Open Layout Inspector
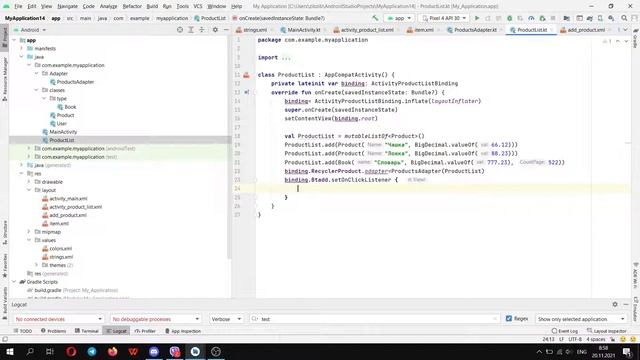The image size is (640, 360). [607, 331]
